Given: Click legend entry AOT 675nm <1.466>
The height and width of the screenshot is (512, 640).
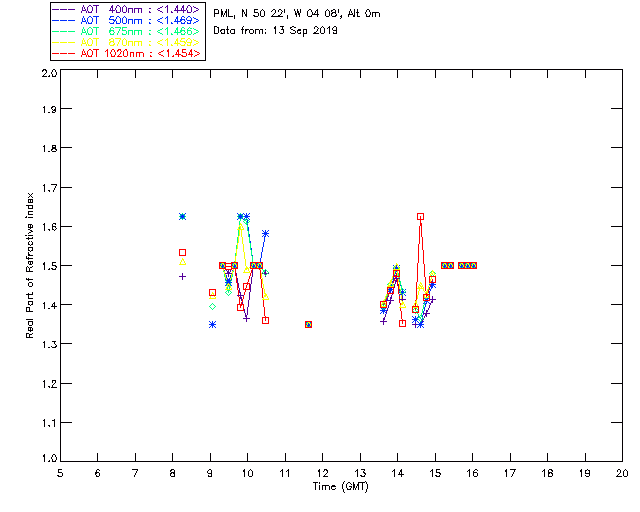Looking at the screenshot, I should click(x=126, y=31).
